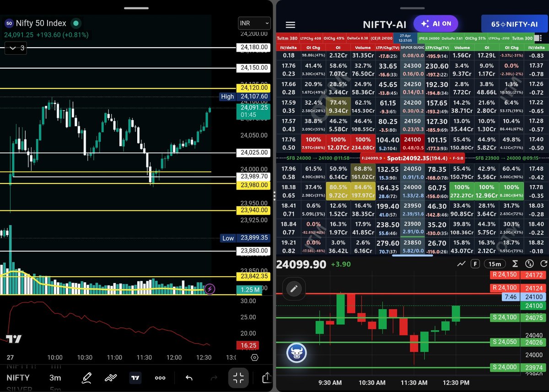Switch to the line chart type icon

[462, 264]
